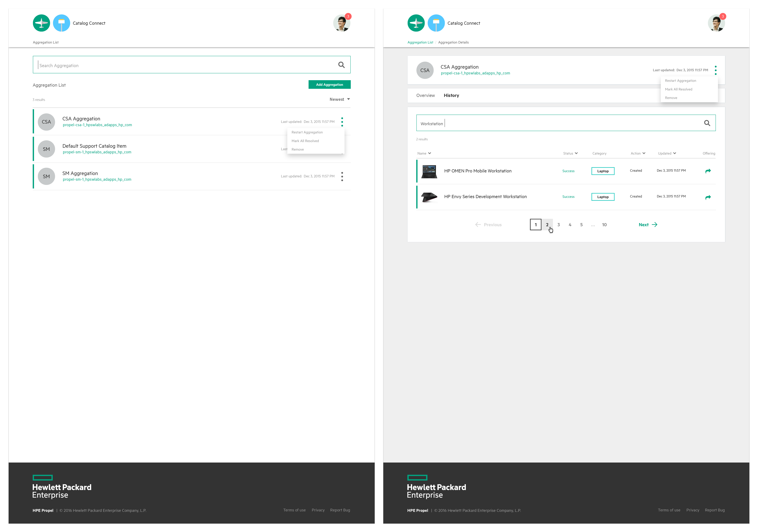
Task: Focus the Workstation search input field
Action: (x=566, y=123)
